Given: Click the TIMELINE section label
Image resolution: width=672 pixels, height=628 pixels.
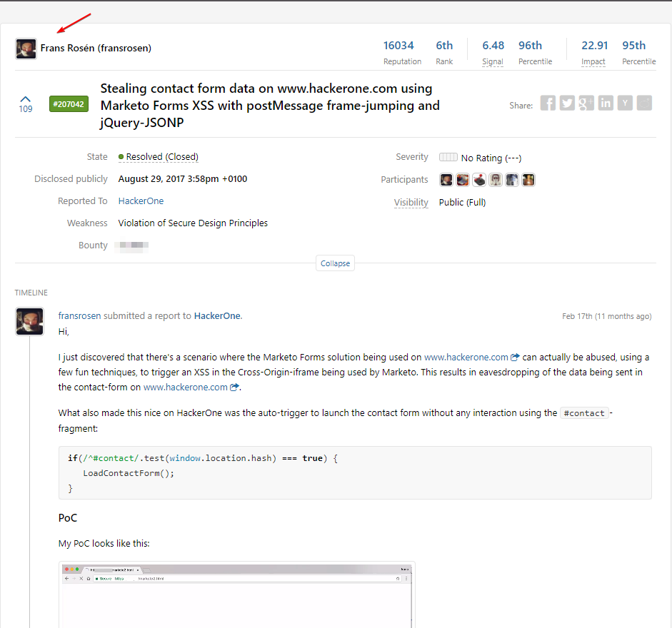Looking at the screenshot, I should 31,293.
